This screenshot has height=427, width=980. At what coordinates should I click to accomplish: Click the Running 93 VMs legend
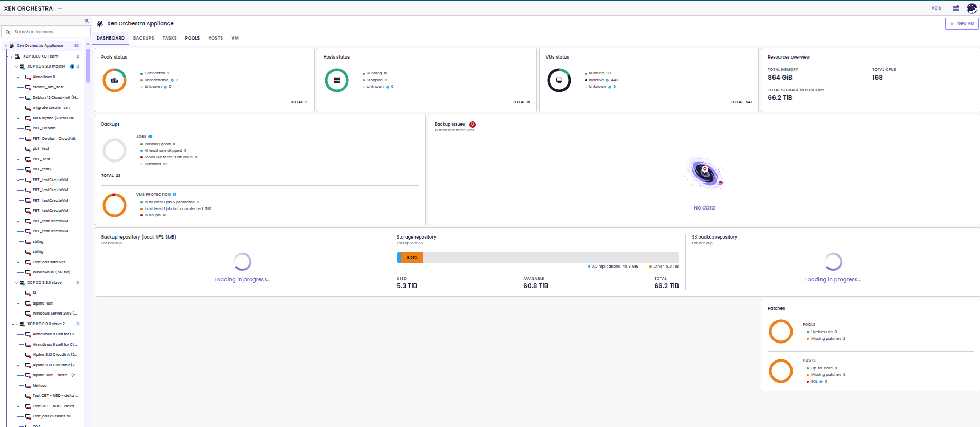[598, 73]
